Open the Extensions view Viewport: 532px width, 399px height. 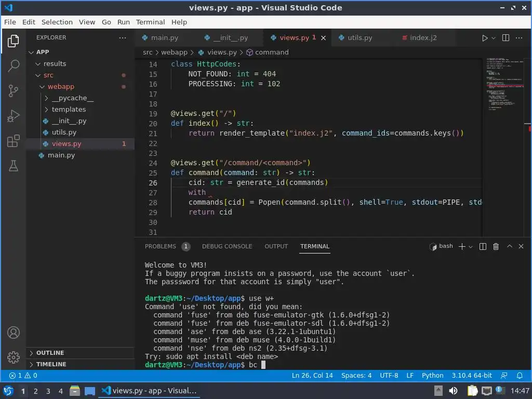[13, 141]
